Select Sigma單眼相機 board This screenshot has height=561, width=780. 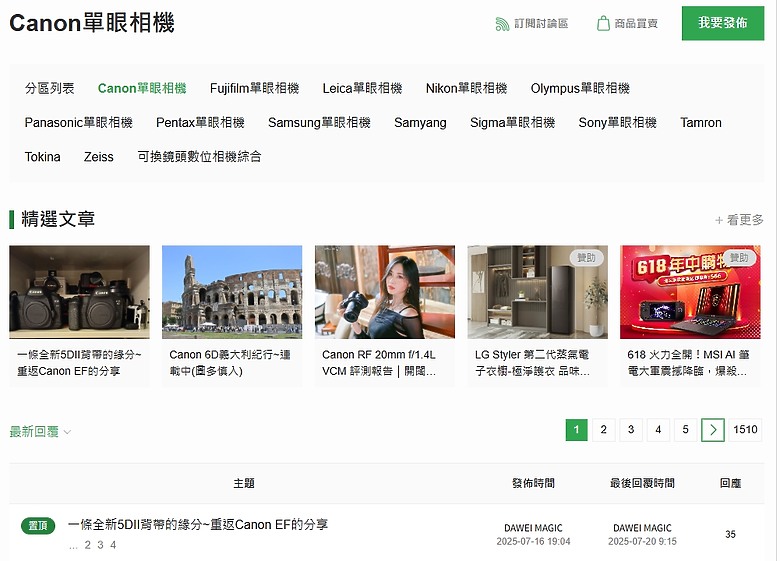coord(512,122)
